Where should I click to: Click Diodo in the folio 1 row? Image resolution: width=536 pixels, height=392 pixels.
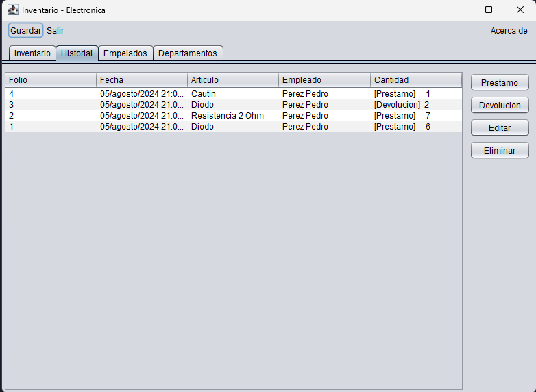[x=233, y=127]
